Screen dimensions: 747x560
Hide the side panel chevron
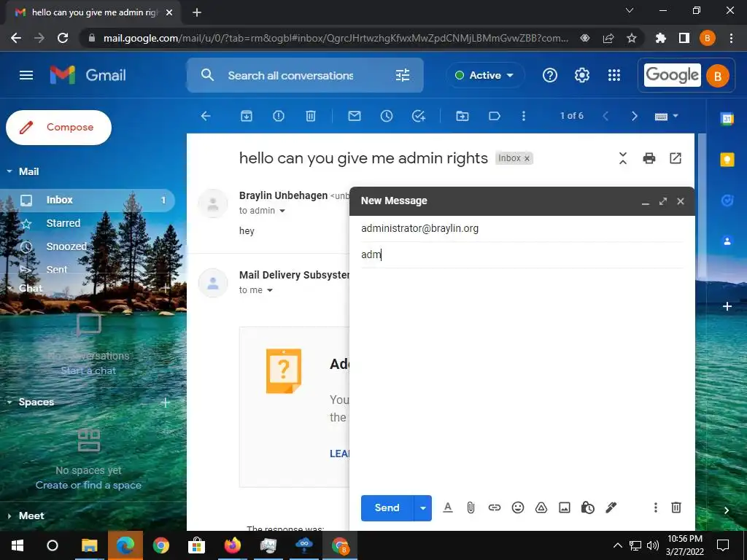(727, 510)
